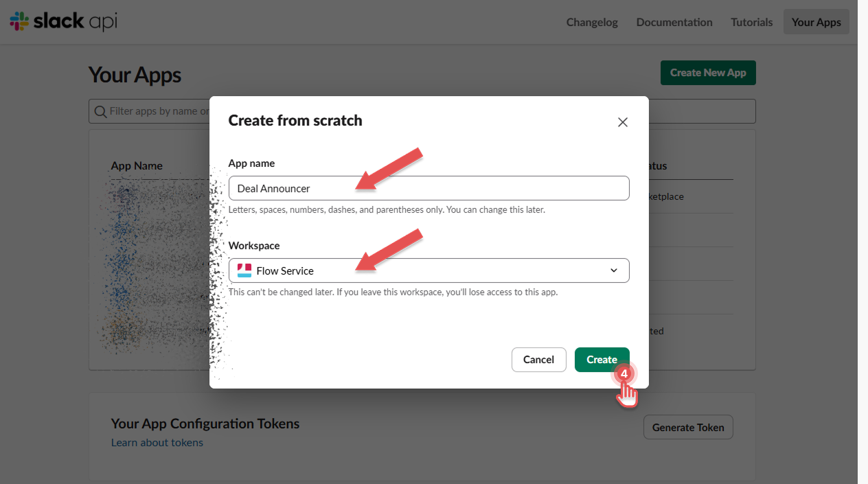The image size is (868, 484).
Task: Expand the Workspace dropdown chevron
Action: 614,270
